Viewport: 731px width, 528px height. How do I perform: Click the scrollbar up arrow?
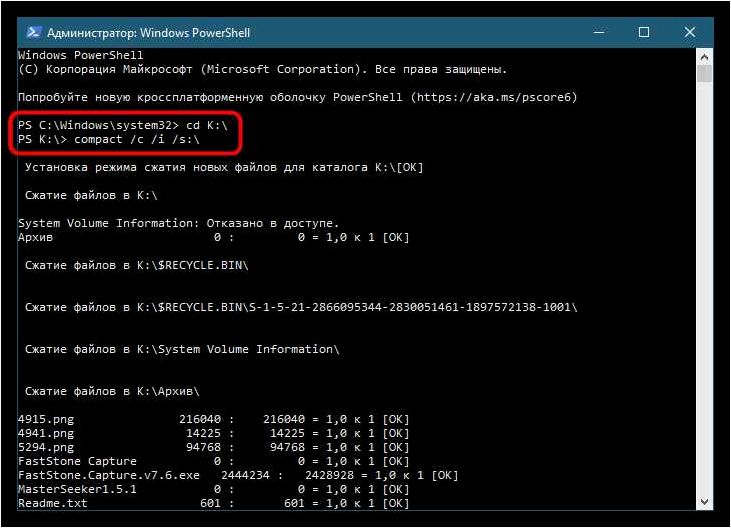pyautogui.click(x=704, y=57)
